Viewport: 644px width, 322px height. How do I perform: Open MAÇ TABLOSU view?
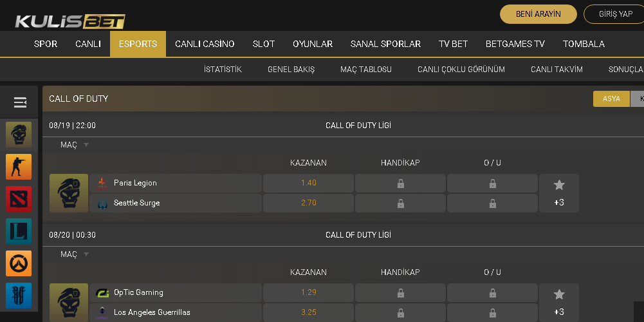(366, 70)
